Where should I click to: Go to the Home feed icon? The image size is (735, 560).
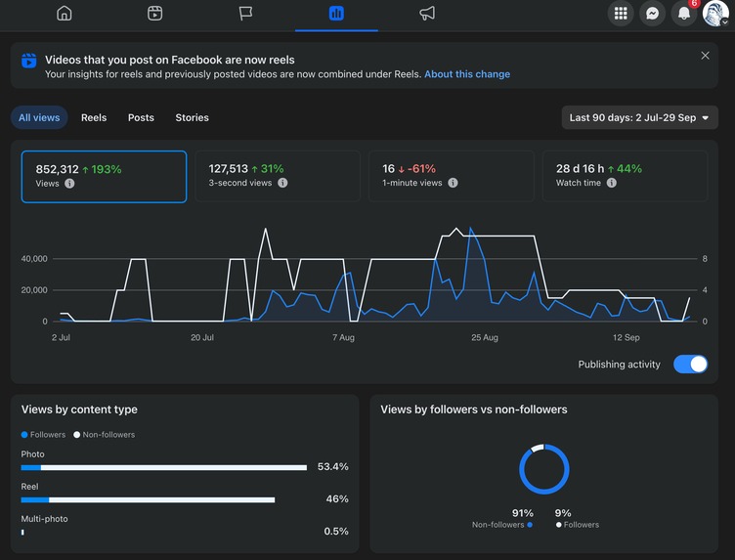tap(65, 13)
